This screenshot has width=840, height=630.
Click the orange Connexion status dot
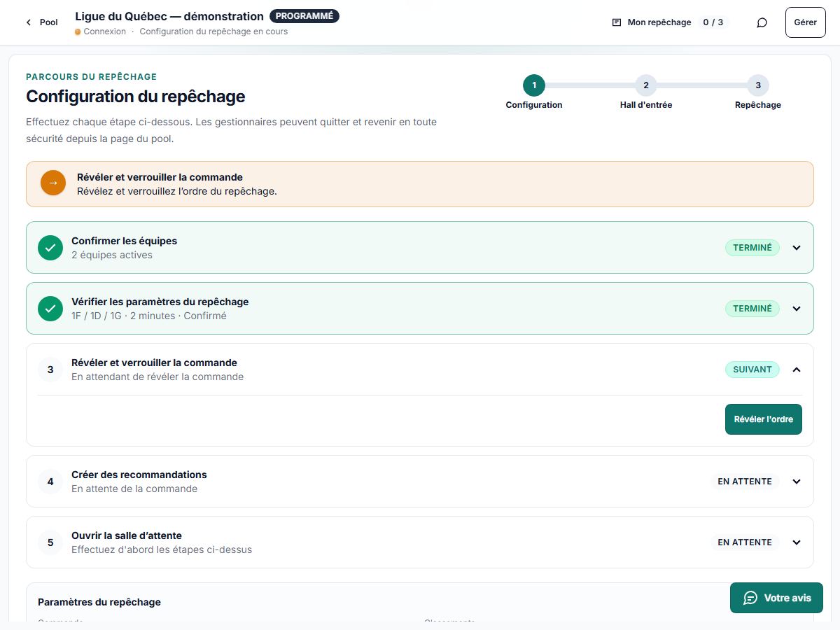coord(78,31)
